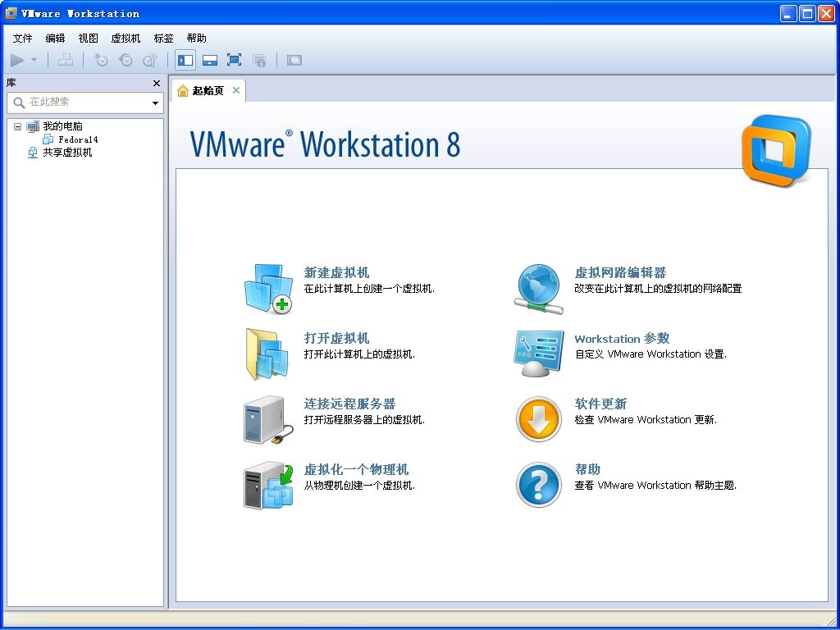Image resolution: width=840 pixels, height=630 pixels.
Task: Toggle the thumbnail bar view button
Action: [209, 60]
